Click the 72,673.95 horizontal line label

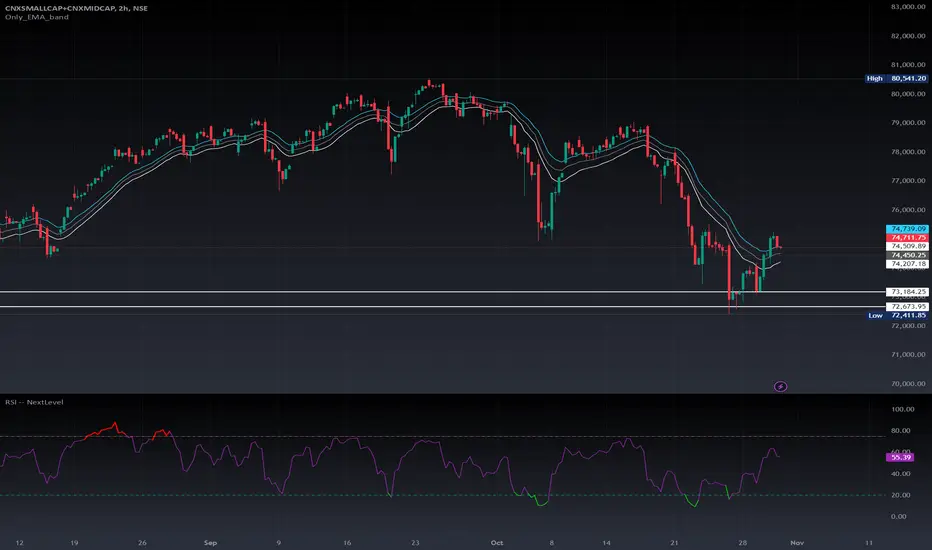tap(907, 307)
